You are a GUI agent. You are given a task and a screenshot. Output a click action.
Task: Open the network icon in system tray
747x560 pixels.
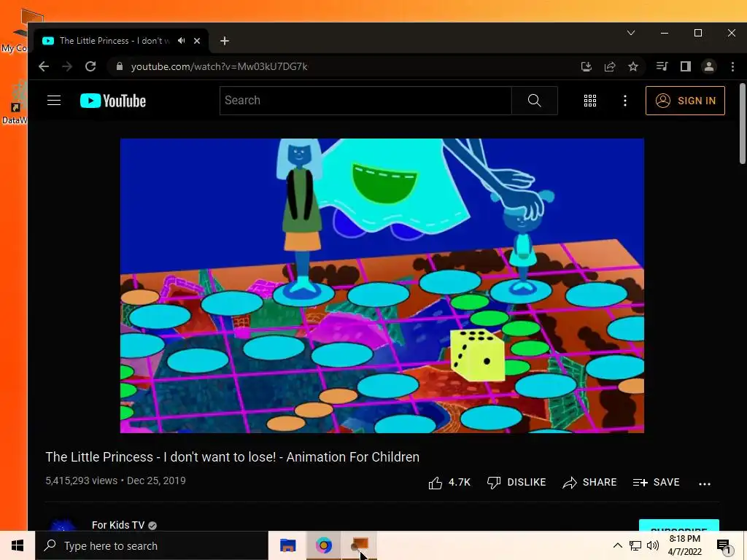635,545
